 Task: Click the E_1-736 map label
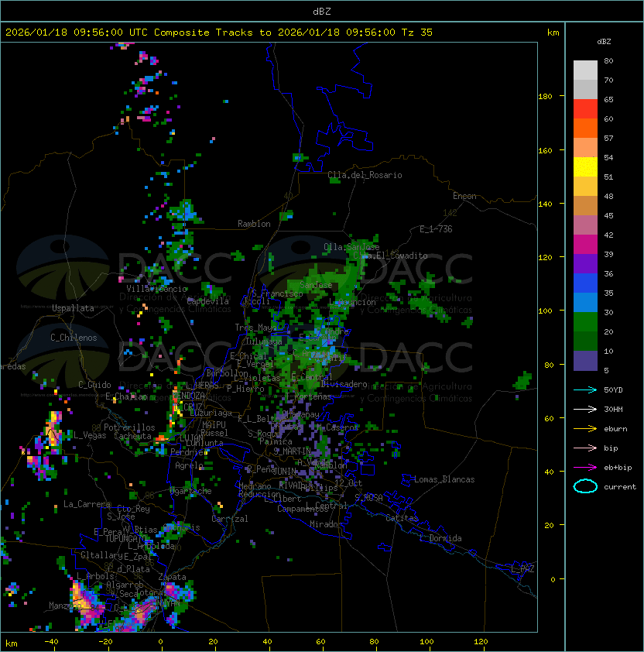(436, 229)
